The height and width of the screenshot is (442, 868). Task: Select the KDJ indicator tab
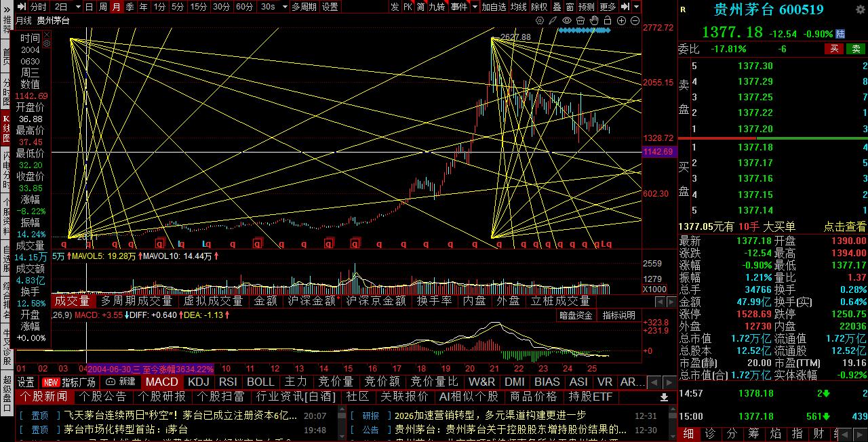199,382
